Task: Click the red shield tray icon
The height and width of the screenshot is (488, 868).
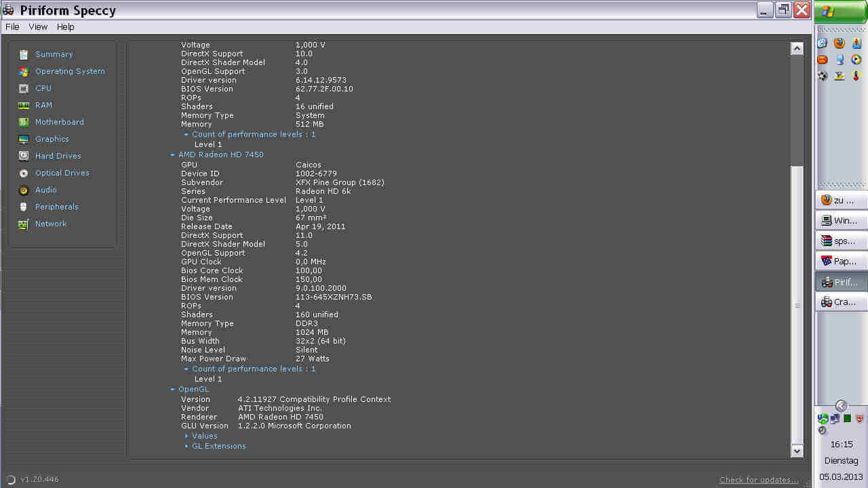Action: [860, 419]
